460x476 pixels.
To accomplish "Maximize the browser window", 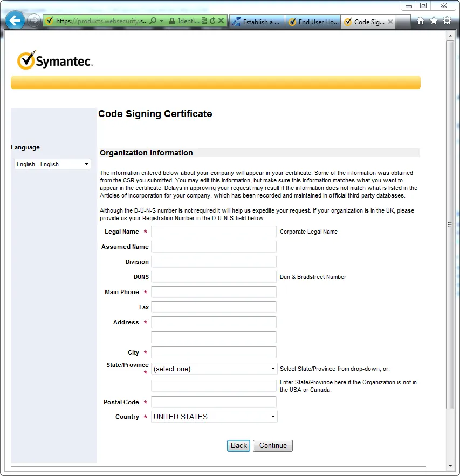I will 423,5.
